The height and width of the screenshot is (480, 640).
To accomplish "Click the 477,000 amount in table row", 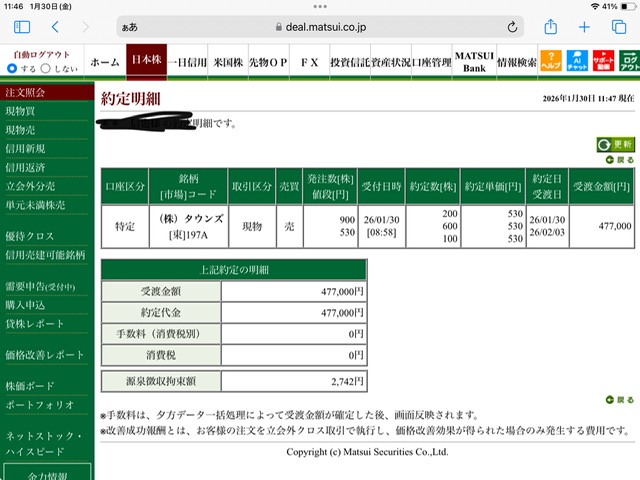I will click(615, 226).
